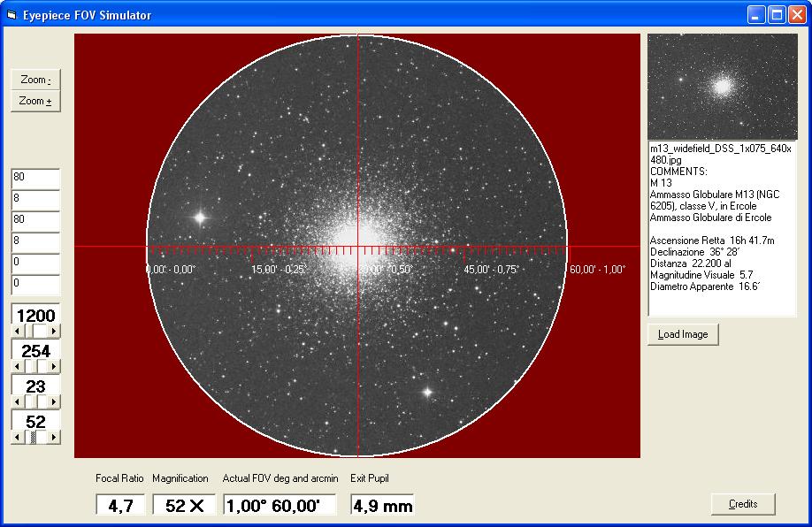Click the 1200 value display

click(35, 315)
